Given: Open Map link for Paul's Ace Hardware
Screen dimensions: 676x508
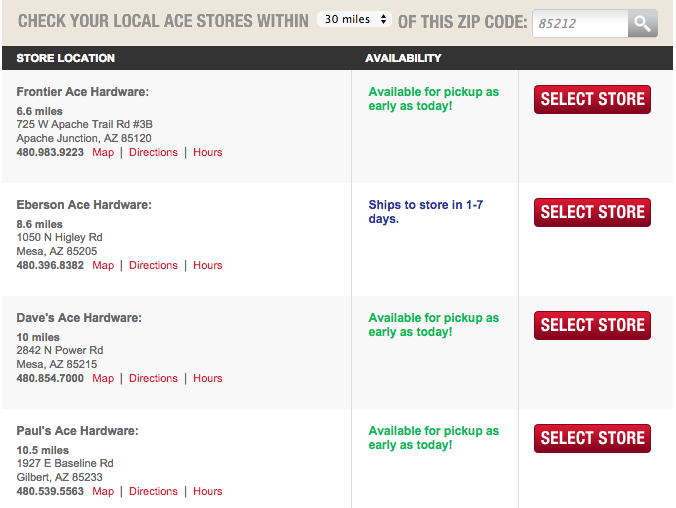Looking at the screenshot, I should pyautogui.click(x=103, y=491).
